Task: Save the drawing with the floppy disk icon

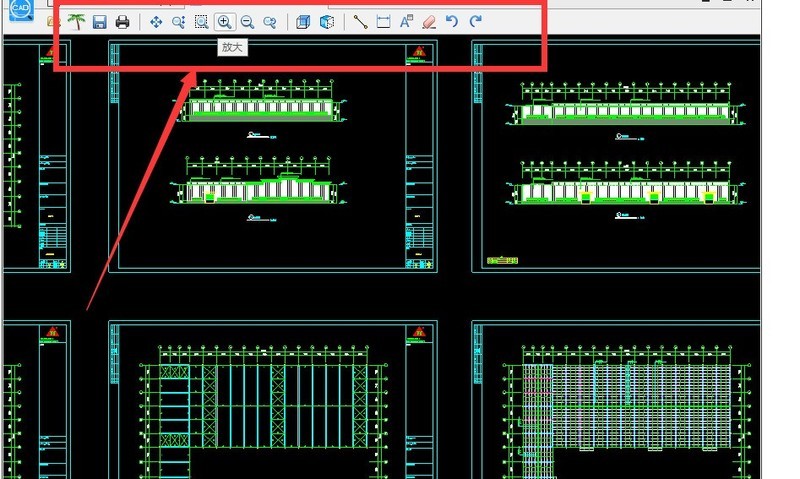Action: pos(99,22)
